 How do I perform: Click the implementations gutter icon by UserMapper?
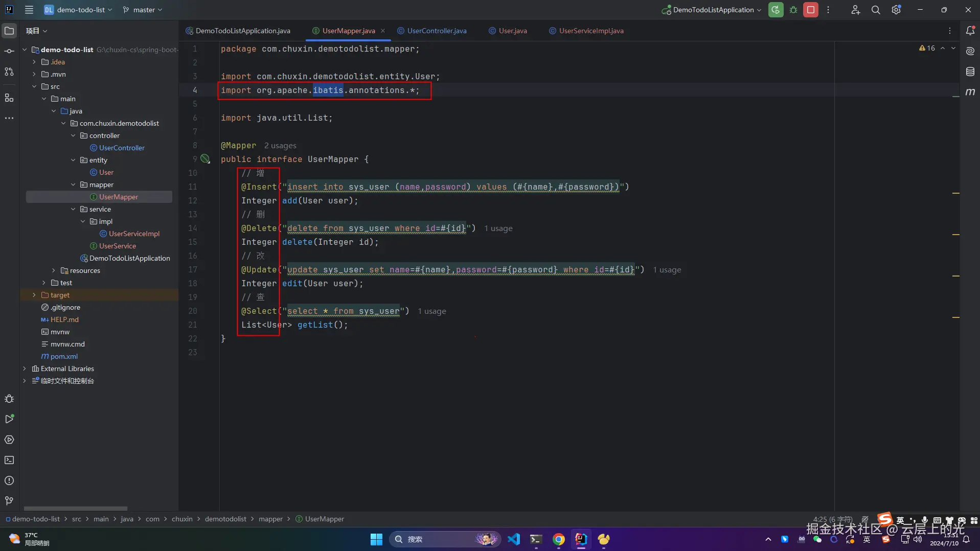pos(205,159)
